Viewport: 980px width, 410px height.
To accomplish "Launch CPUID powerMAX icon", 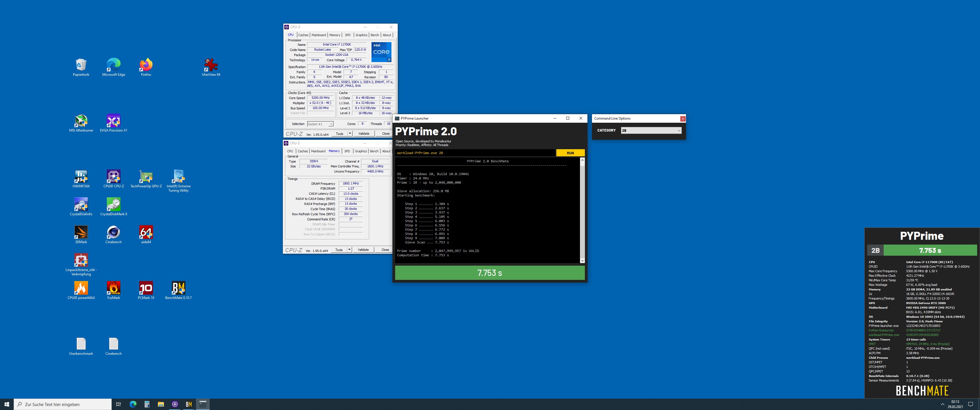I will tap(81, 290).
